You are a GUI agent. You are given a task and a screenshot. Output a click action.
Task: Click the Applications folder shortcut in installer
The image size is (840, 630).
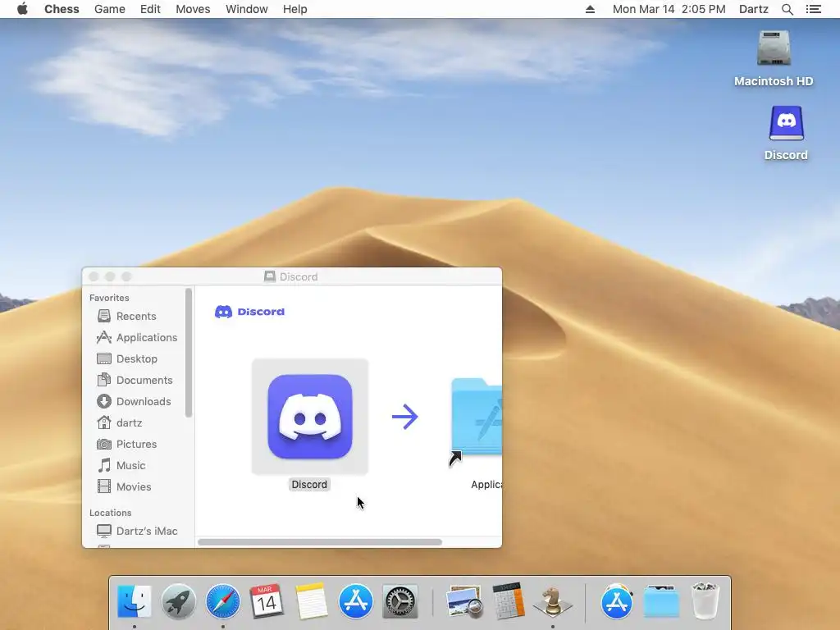point(477,417)
